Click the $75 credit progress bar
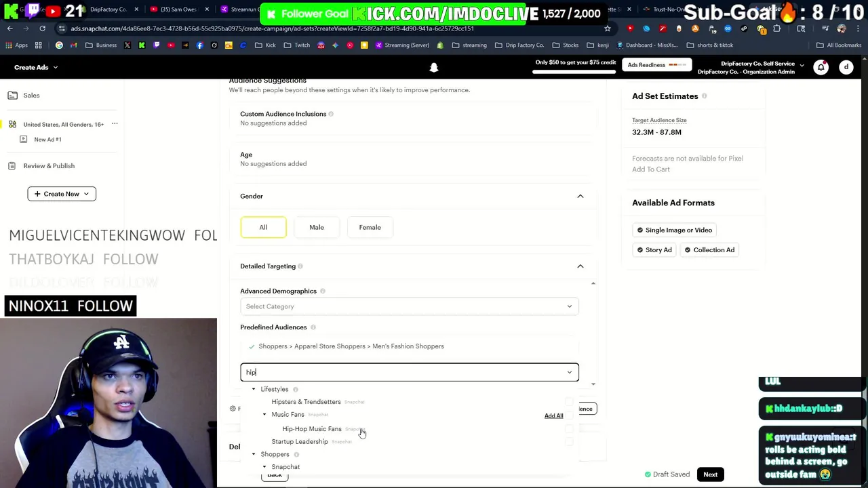868x488 pixels. 575,71
